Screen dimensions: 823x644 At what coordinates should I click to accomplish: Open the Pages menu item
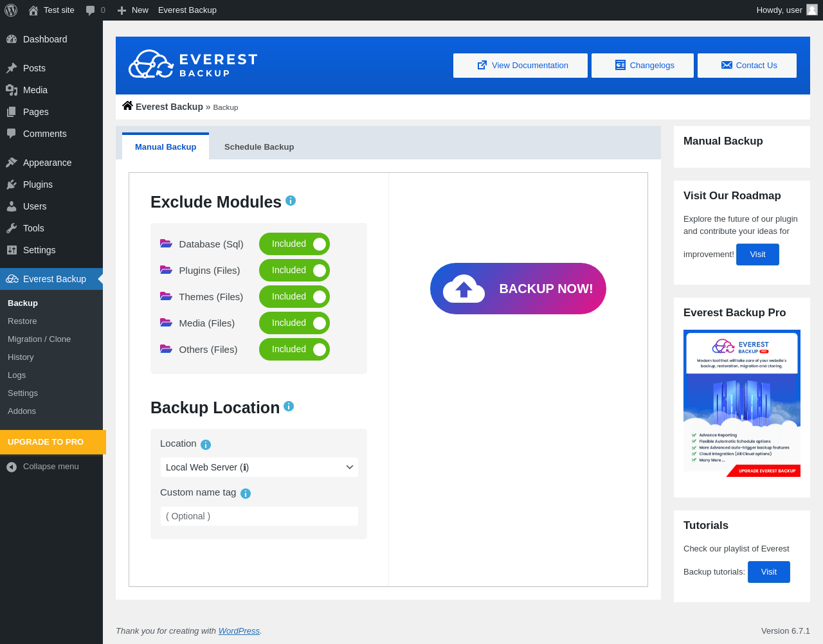coord(51,112)
